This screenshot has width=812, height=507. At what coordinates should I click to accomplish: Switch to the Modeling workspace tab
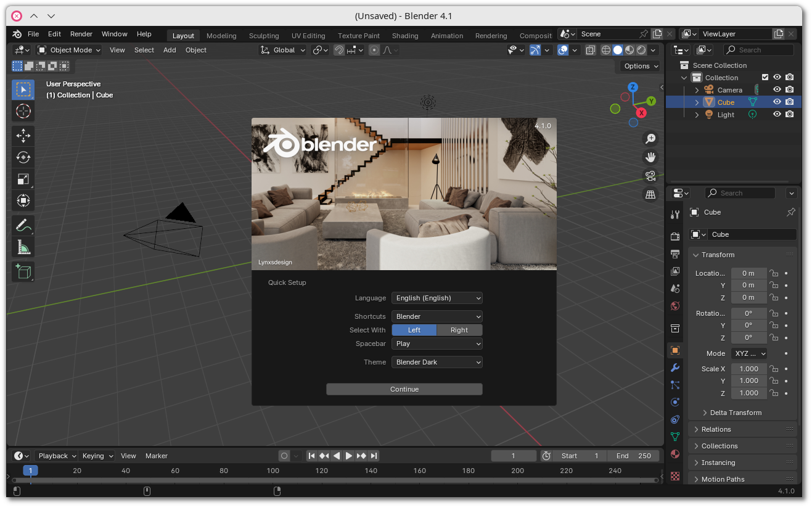coord(221,35)
